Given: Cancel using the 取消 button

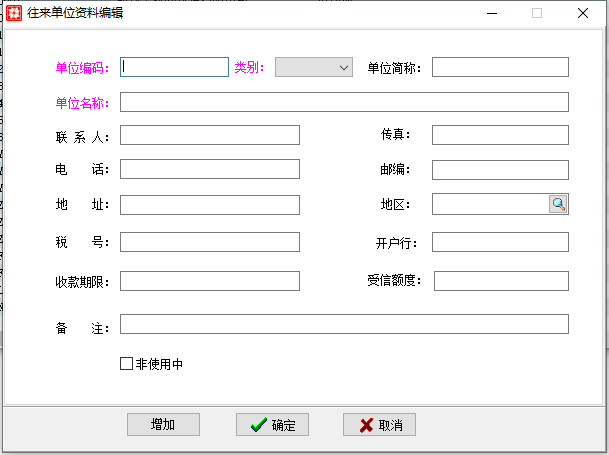Looking at the screenshot, I should 379,425.
